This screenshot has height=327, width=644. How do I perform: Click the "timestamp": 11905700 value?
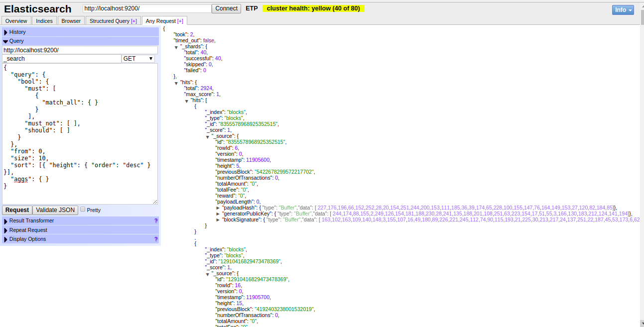pyautogui.click(x=258, y=297)
